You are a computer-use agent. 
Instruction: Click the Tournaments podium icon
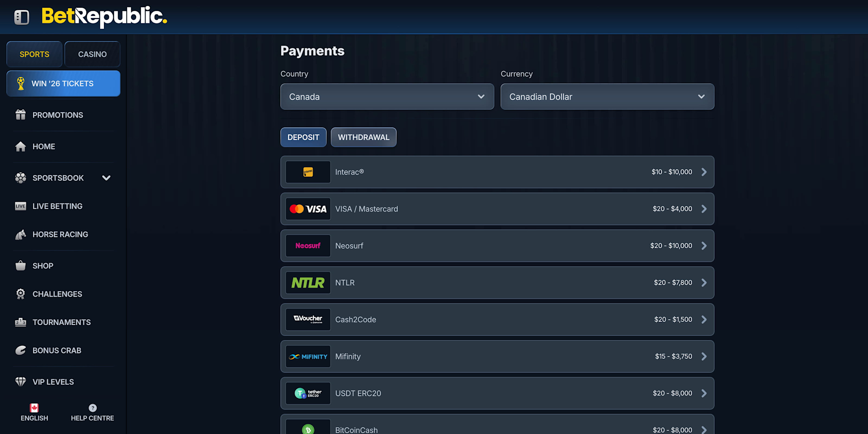pyautogui.click(x=21, y=322)
